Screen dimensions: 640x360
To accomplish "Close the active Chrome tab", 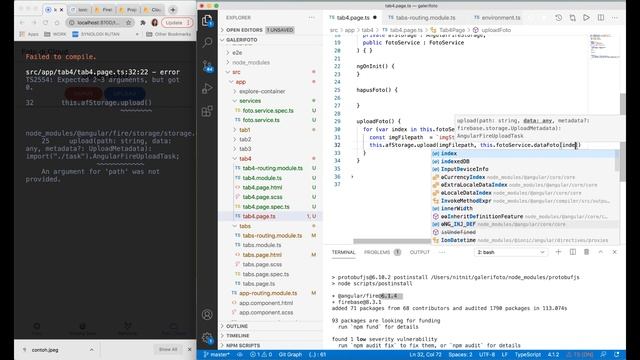I will tap(62, 9).
